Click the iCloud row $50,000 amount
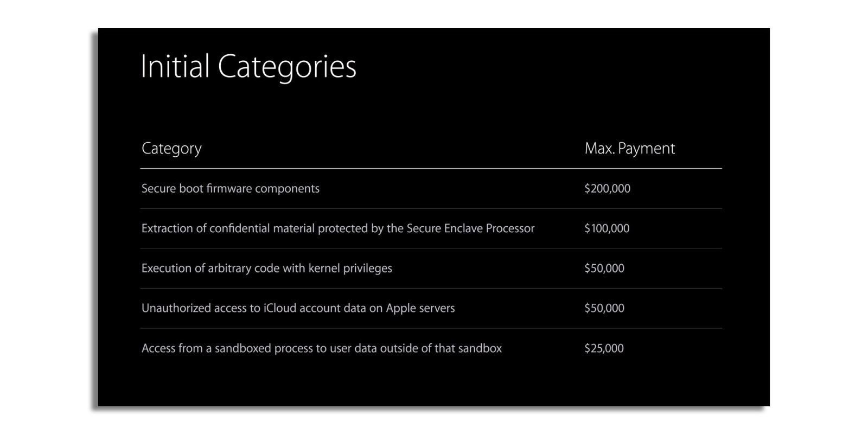 (604, 308)
